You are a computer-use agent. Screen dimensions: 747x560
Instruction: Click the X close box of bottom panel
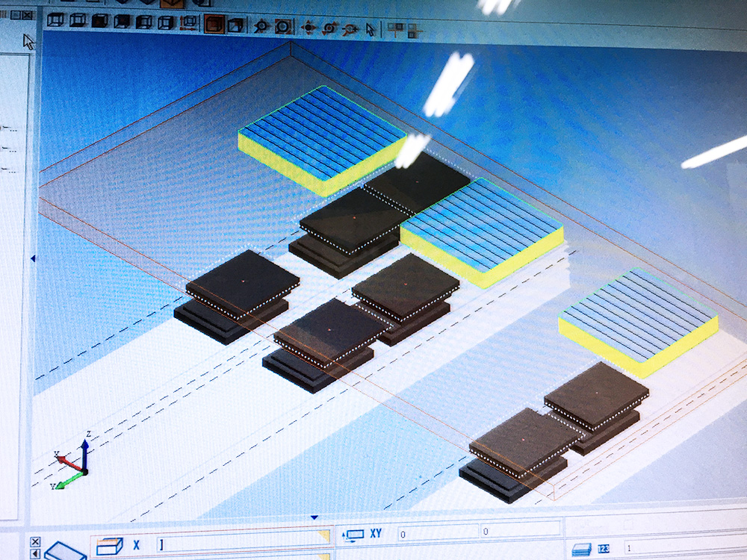point(35,542)
